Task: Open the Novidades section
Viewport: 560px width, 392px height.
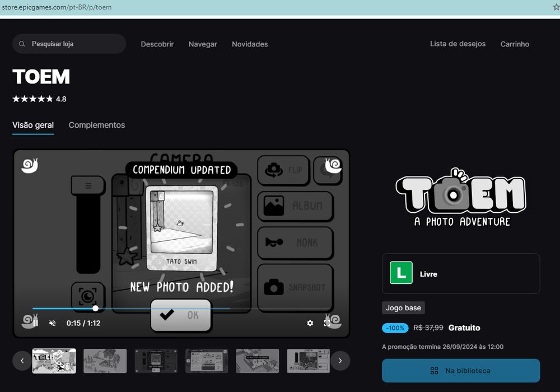Action: (250, 44)
